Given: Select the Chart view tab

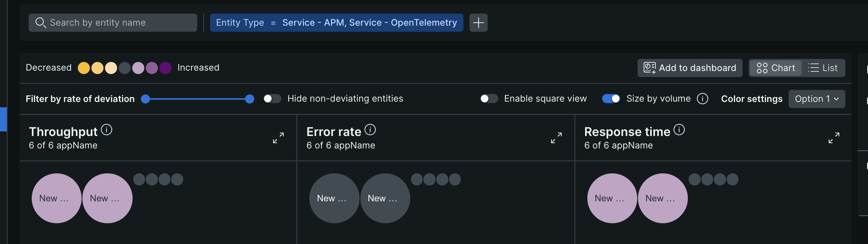Looking at the screenshot, I should (776, 68).
